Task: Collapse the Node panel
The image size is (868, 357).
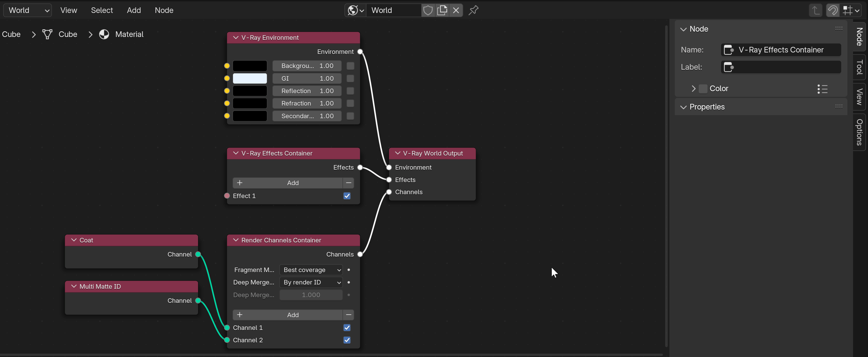Action: [683, 29]
